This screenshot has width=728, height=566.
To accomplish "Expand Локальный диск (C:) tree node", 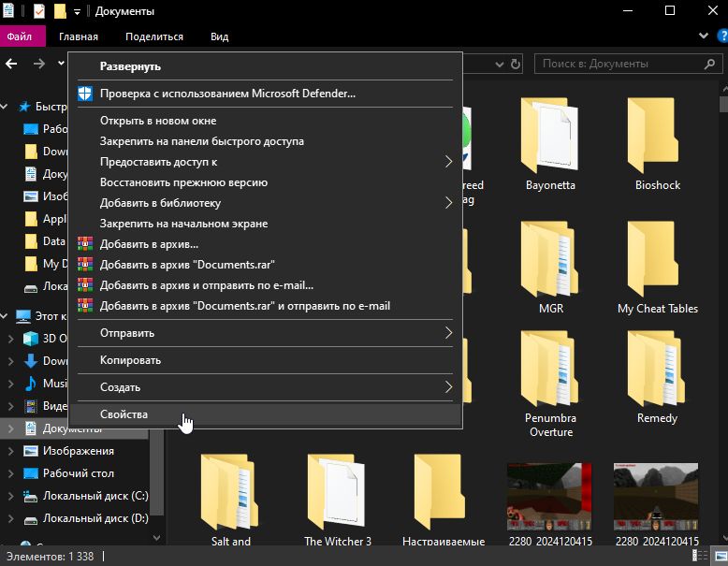I will pyautogui.click(x=10, y=496).
